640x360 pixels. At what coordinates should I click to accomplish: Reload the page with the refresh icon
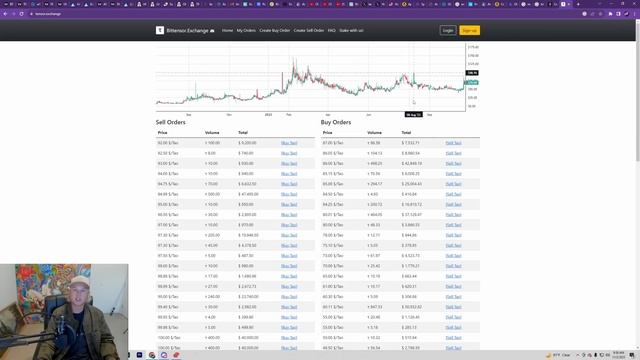click(x=22, y=14)
